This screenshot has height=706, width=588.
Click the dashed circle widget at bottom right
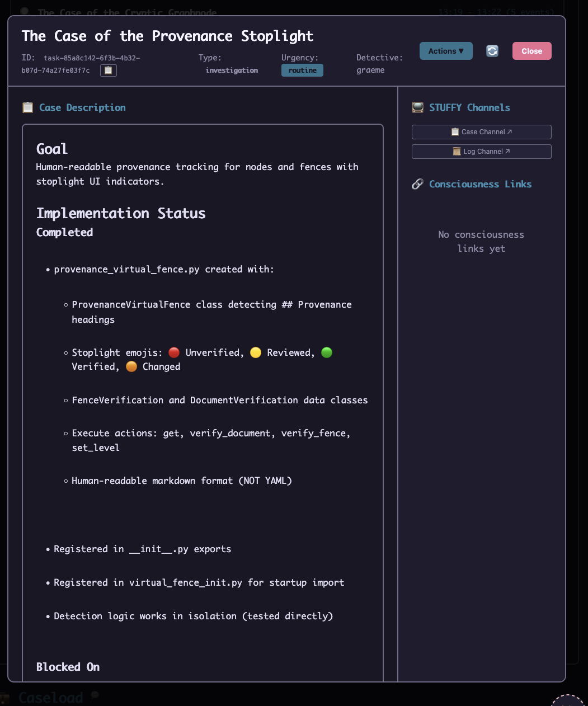pos(567,700)
